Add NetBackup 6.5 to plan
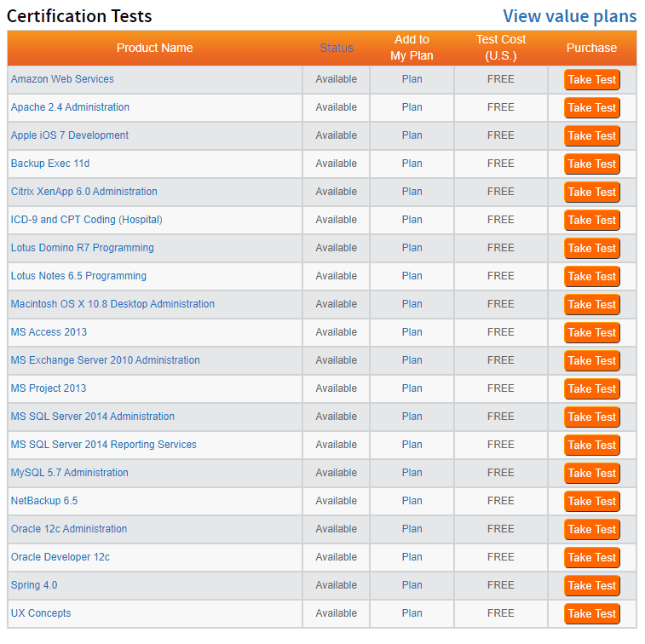 pyautogui.click(x=412, y=501)
